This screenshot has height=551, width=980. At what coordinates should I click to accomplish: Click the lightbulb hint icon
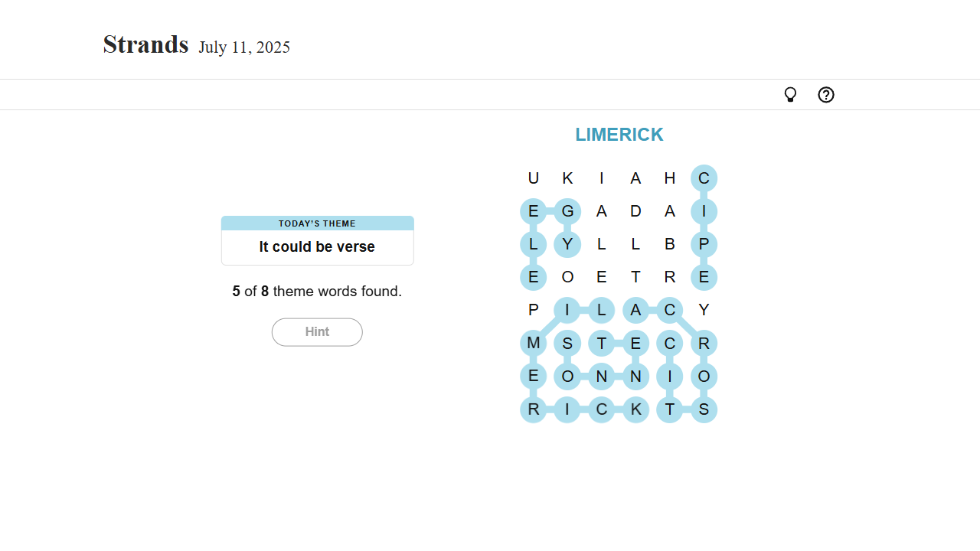790,95
